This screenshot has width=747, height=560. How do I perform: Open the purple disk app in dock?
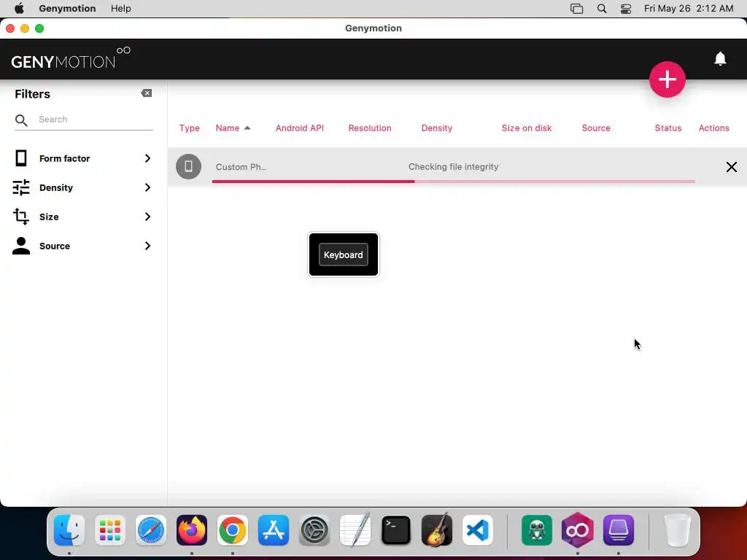pos(619,530)
